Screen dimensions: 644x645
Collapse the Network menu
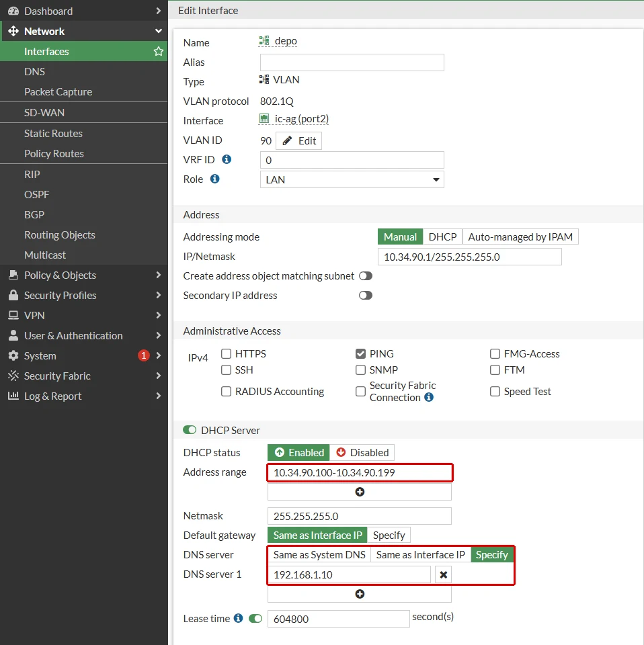(x=159, y=32)
